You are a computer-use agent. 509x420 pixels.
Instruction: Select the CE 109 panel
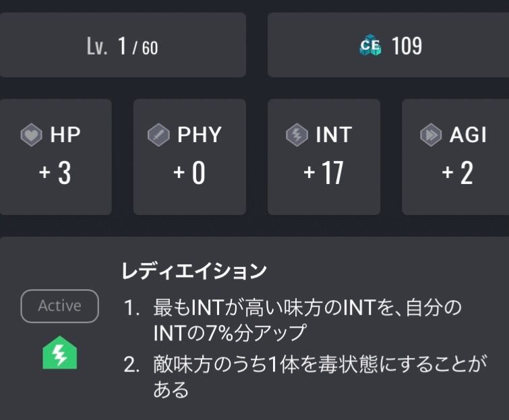pyautogui.click(x=388, y=46)
